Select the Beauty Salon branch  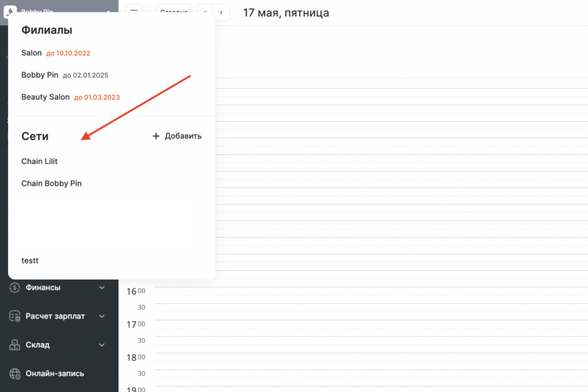click(45, 97)
